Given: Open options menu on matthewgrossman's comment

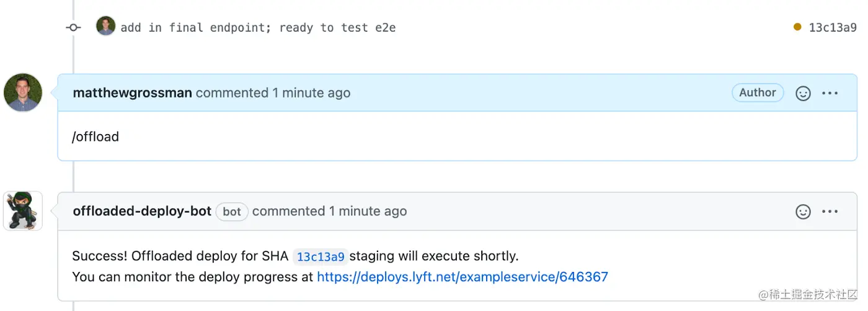Looking at the screenshot, I should [830, 93].
